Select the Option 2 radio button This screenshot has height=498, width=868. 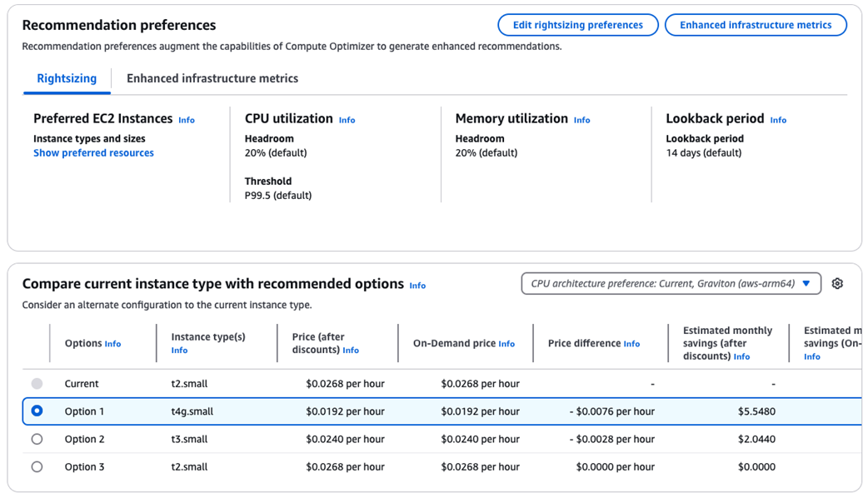click(x=37, y=439)
